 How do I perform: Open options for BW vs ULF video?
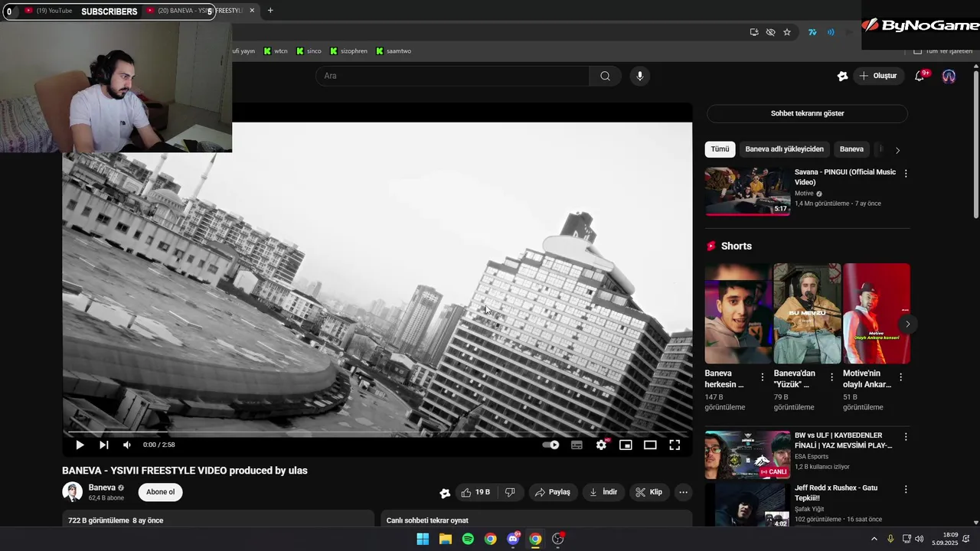pyautogui.click(x=906, y=437)
